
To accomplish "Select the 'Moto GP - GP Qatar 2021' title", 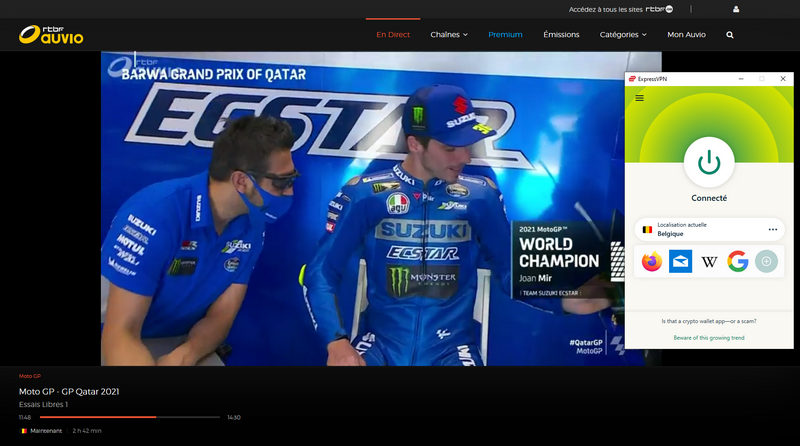I will pos(69,391).
